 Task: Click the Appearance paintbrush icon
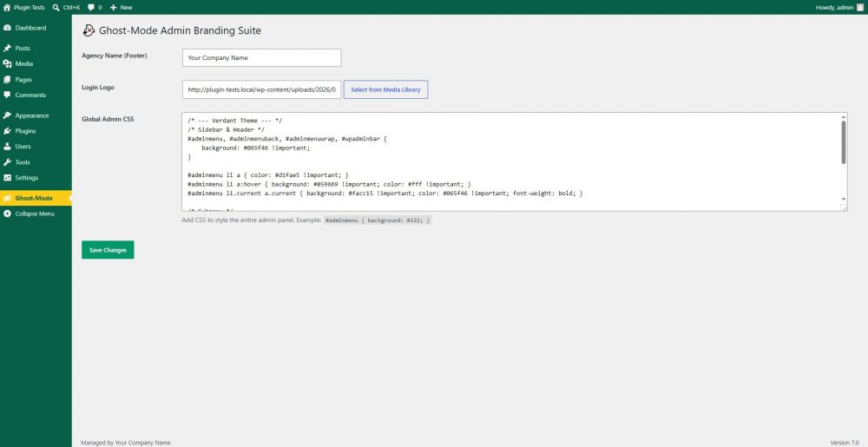pyautogui.click(x=7, y=115)
